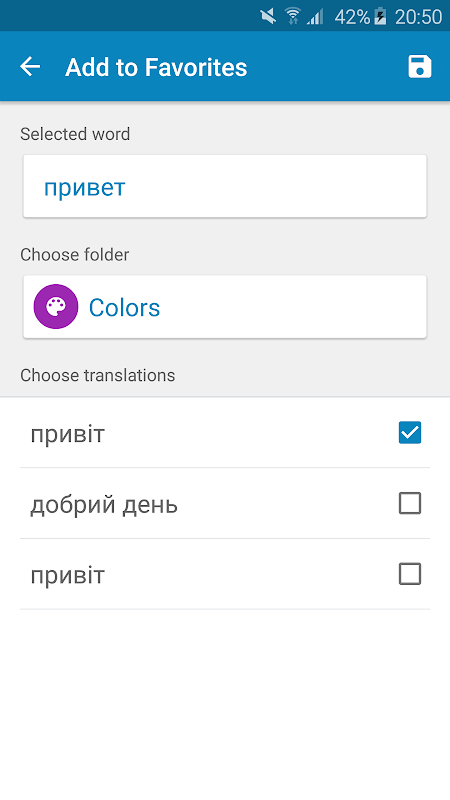Open the Colors folder dropdown

click(x=224, y=307)
